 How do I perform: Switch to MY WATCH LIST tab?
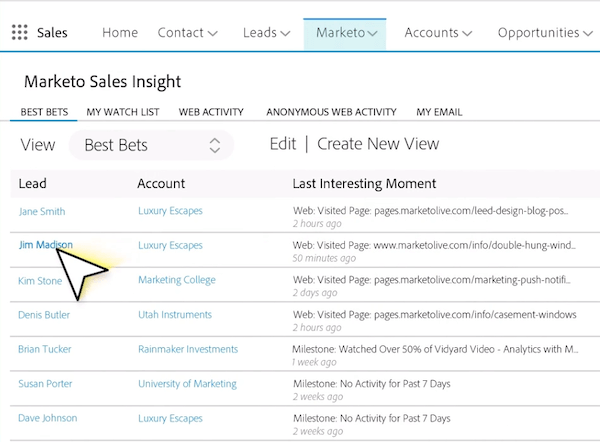(x=122, y=112)
